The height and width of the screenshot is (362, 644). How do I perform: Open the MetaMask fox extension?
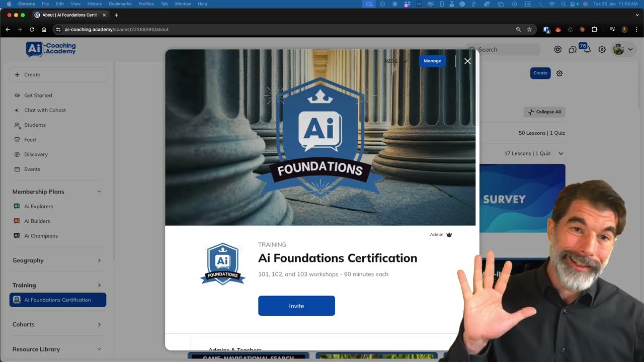coord(558,30)
